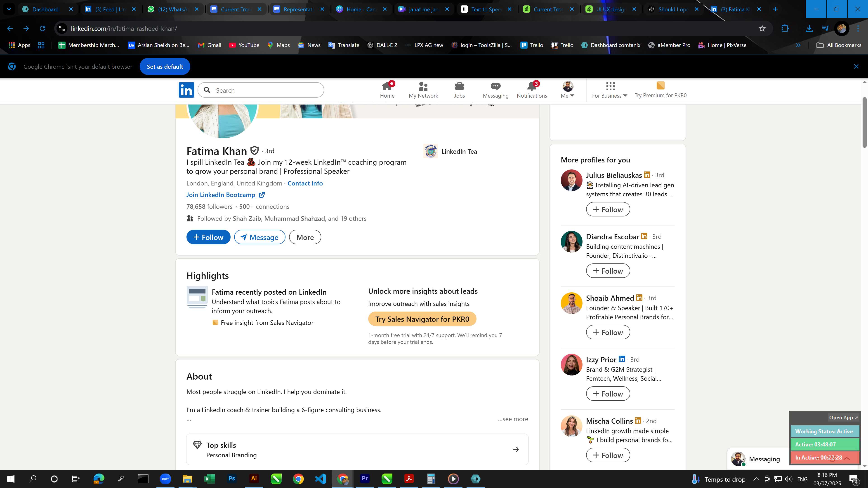
Task: Reload the page
Action: point(42,29)
